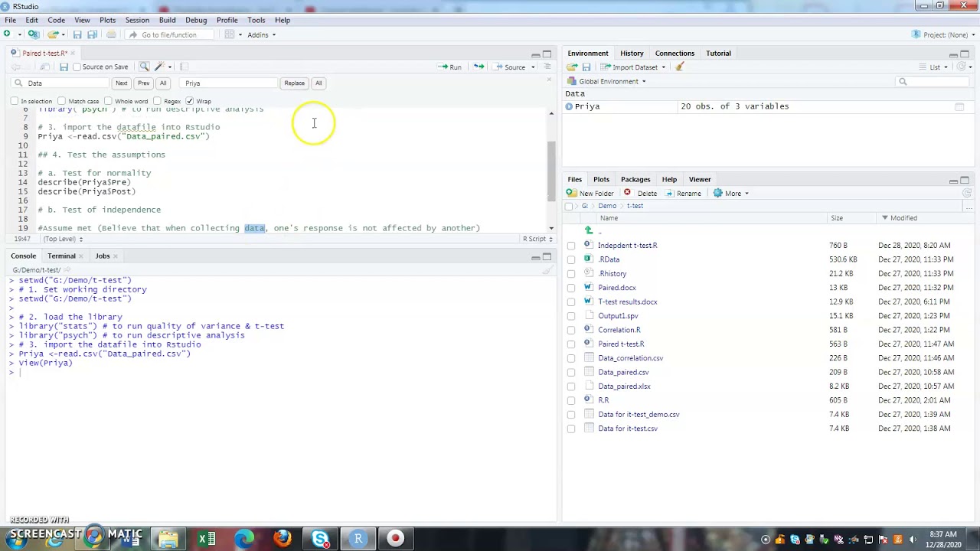Switch to the Packages tab
The width and height of the screenshot is (980, 551).
pyautogui.click(x=635, y=180)
